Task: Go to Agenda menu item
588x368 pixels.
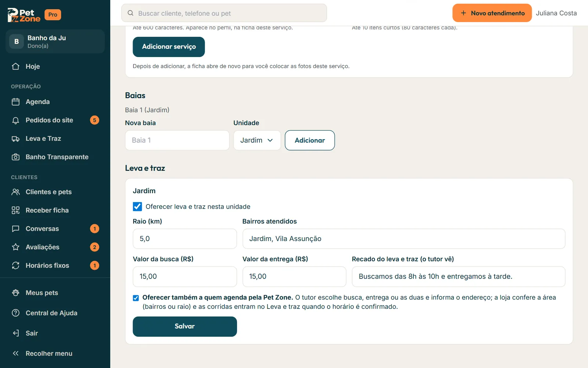Action: pos(55,102)
